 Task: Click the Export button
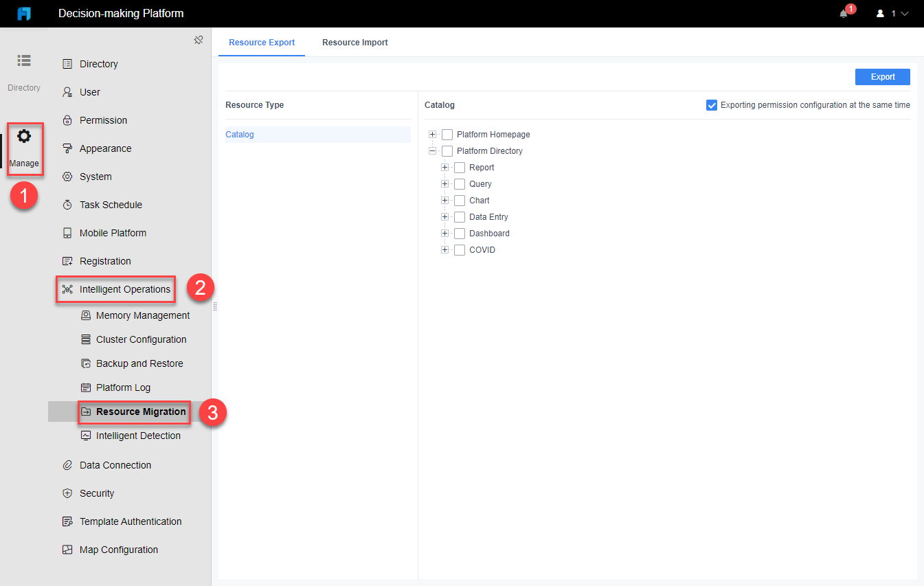[882, 76]
